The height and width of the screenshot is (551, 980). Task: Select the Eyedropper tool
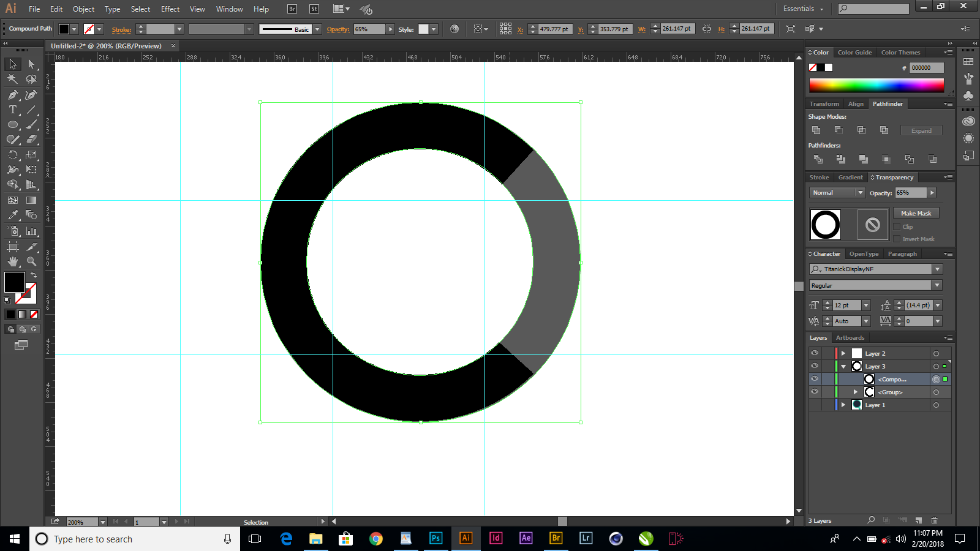(x=13, y=215)
